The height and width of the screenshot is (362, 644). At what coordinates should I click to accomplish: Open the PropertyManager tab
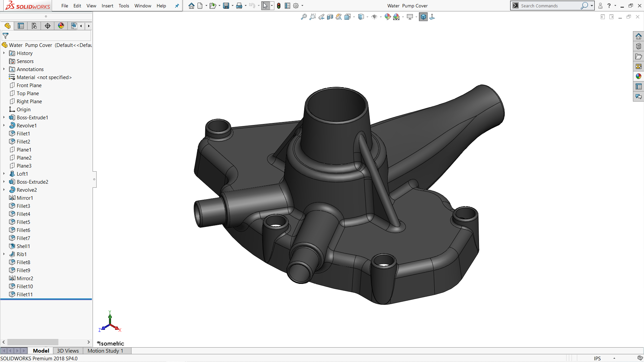tap(21, 26)
